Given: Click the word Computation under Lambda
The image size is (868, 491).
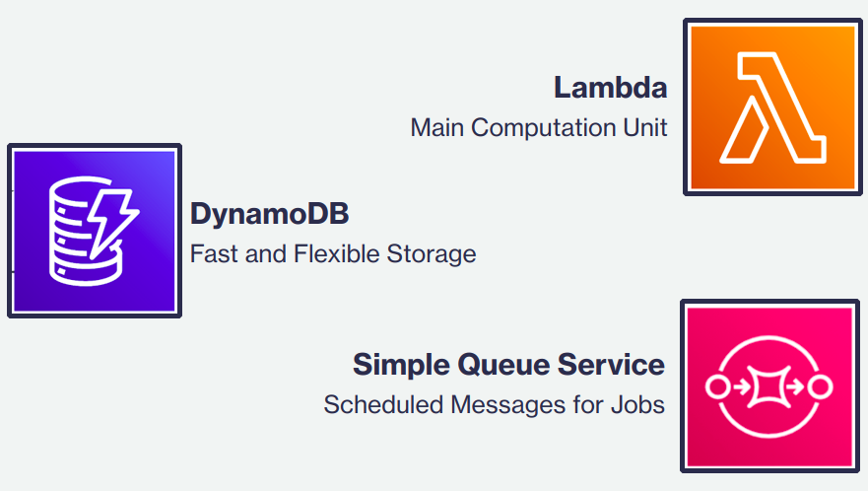Looking at the screenshot, I should click(543, 128).
